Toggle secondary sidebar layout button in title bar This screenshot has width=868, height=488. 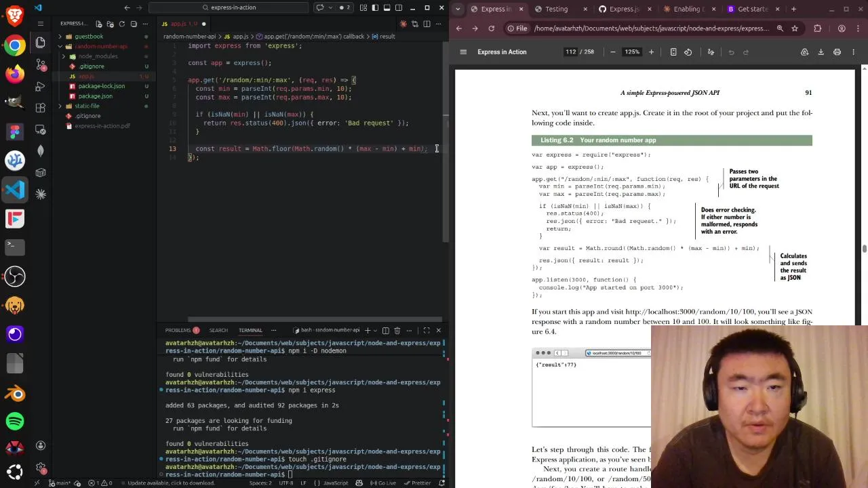pyautogui.click(x=398, y=7)
